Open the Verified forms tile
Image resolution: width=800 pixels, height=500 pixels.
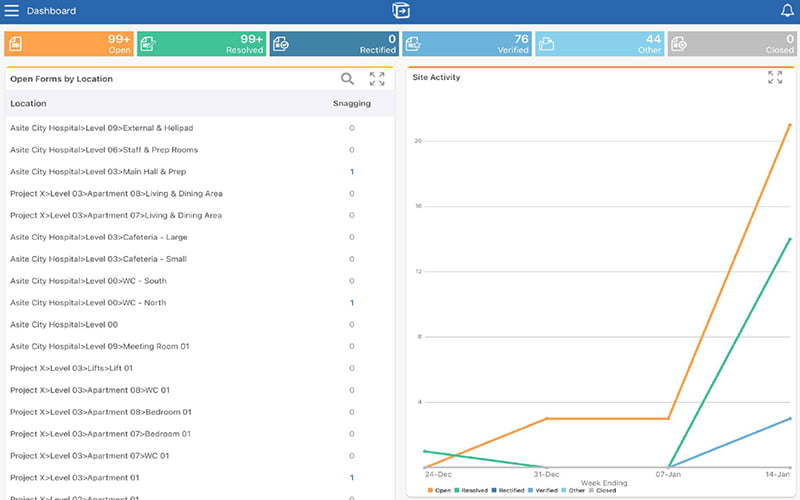coord(467,44)
